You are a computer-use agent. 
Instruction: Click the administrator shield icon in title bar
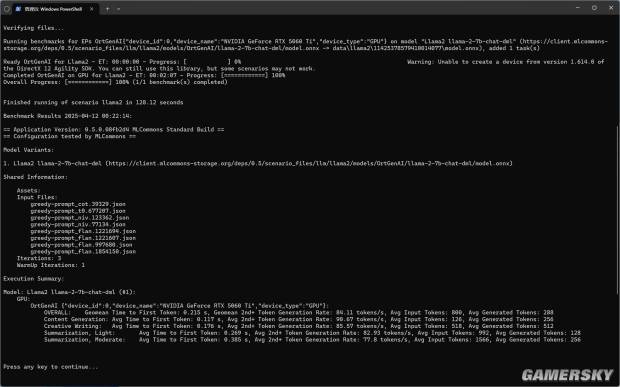coord(7,9)
